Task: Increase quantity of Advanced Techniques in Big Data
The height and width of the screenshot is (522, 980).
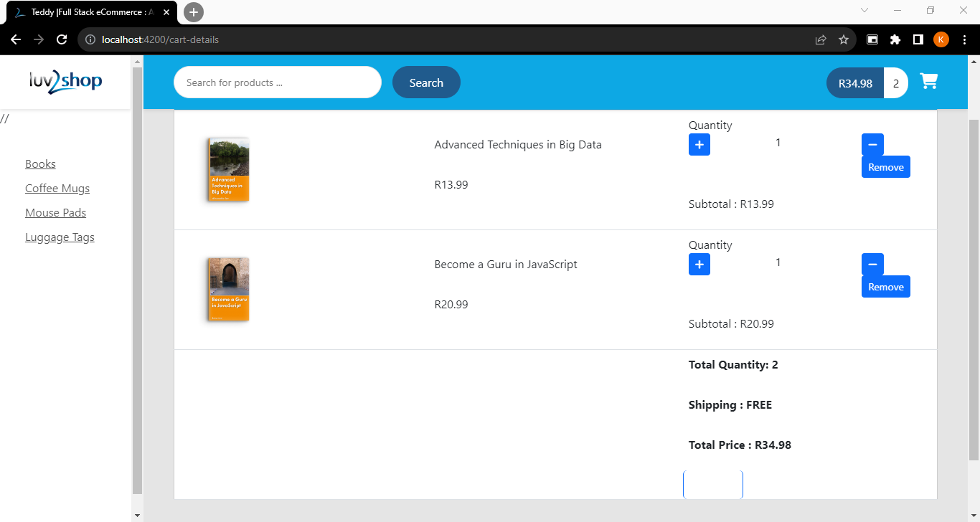Action: pos(699,145)
